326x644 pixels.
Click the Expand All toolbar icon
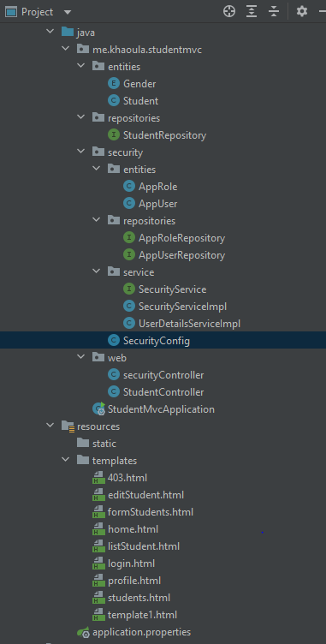(252, 11)
